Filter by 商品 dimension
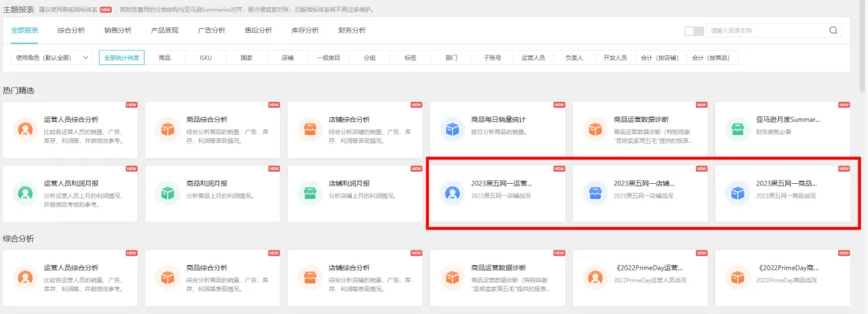868x314 pixels. pos(165,58)
